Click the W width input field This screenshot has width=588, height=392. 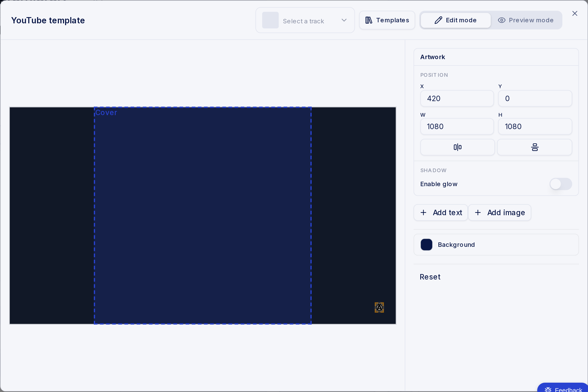[457, 127]
